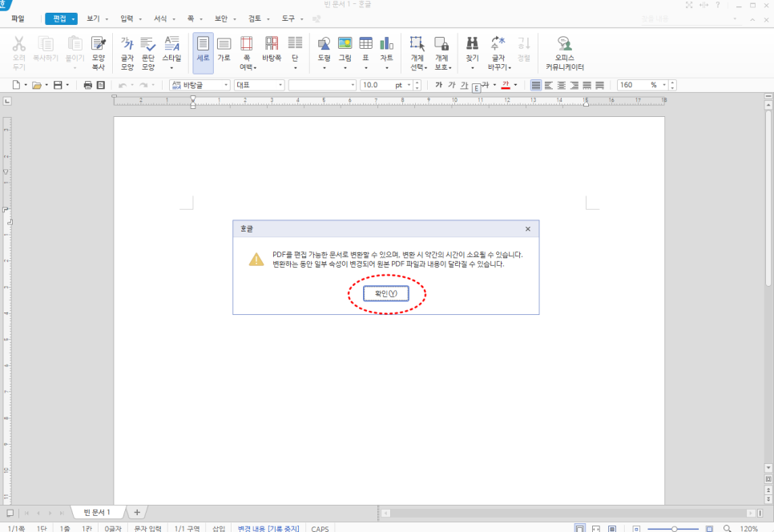Expand the 바탕글 style dropdown
The height and width of the screenshot is (532, 774).
(x=226, y=85)
